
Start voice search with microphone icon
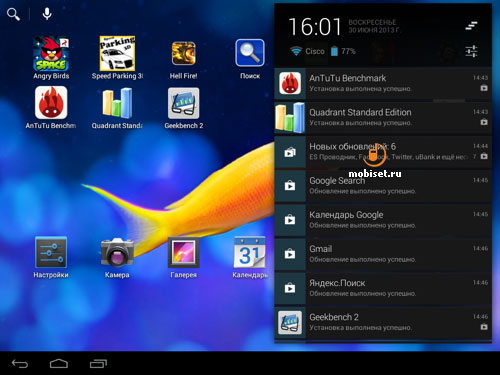click(47, 14)
